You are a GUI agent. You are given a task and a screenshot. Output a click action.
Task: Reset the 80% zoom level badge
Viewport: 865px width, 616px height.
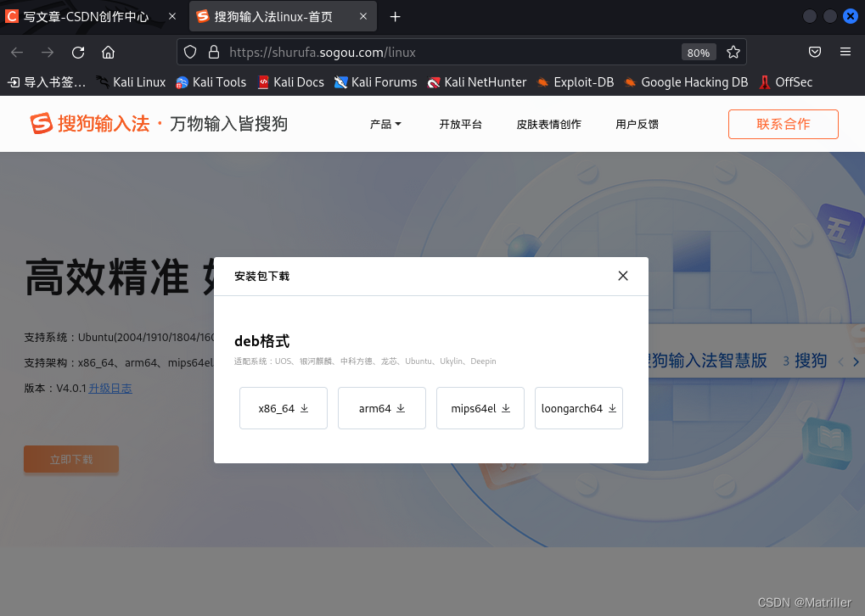pyautogui.click(x=699, y=53)
